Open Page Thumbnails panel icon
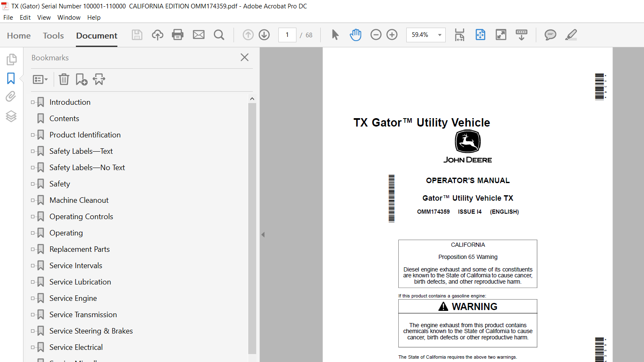 [11, 59]
